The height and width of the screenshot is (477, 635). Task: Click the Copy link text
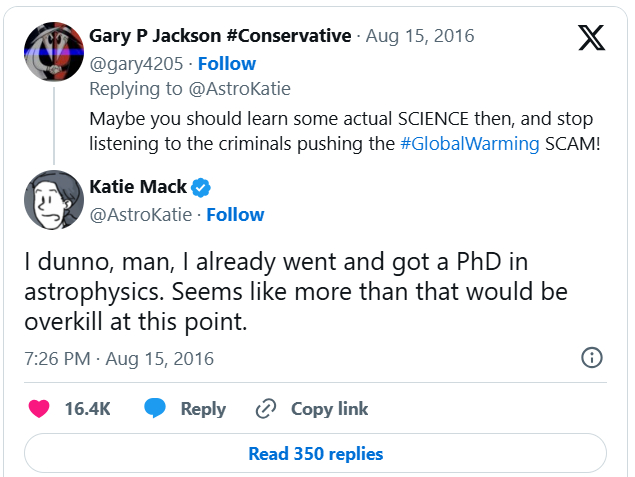(x=329, y=408)
